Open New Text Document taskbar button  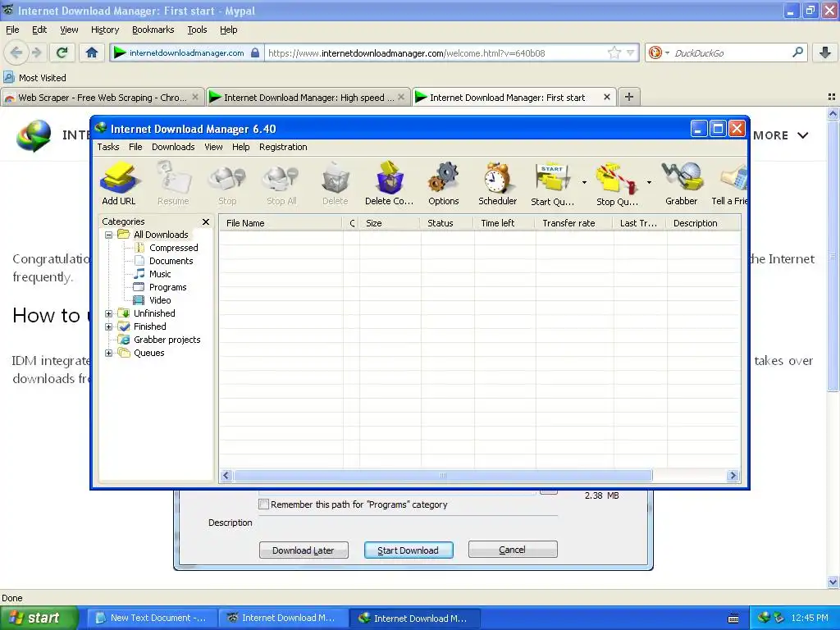(x=152, y=618)
